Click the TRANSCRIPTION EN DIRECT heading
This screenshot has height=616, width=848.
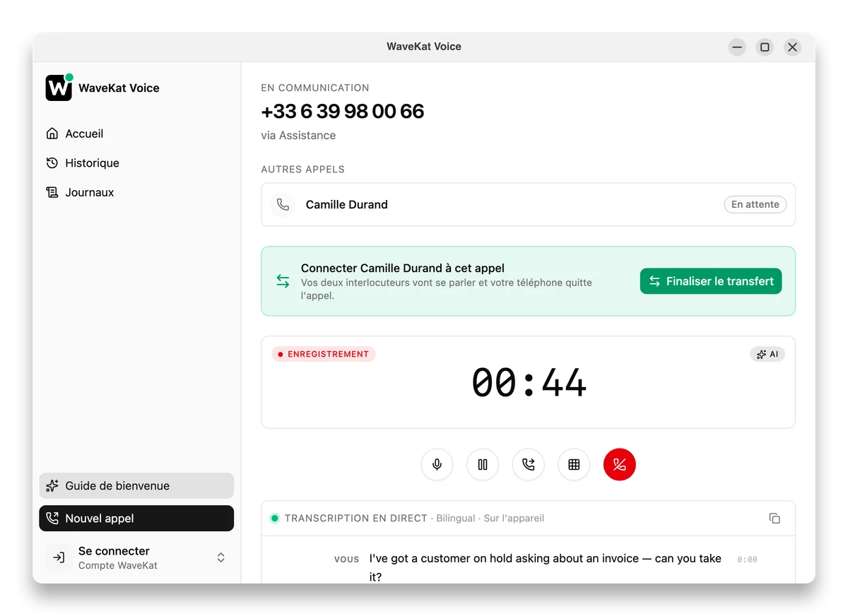[x=355, y=519]
